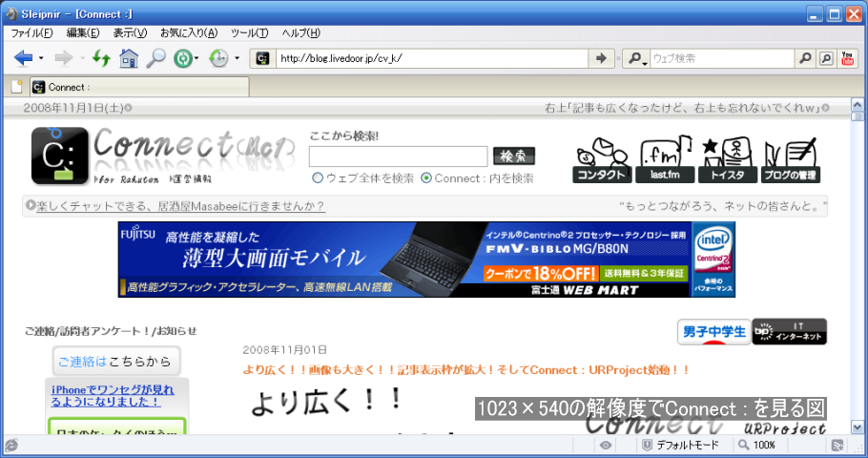Screen dimensions: 868x458
Task: Expand the green refresh icon dropdown
Action: click(x=196, y=58)
